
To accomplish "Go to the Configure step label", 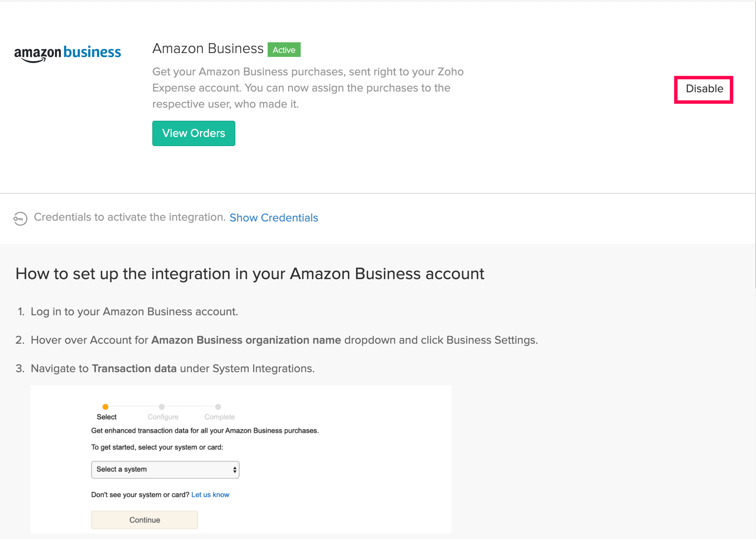I will pyautogui.click(x=163, y=417).
